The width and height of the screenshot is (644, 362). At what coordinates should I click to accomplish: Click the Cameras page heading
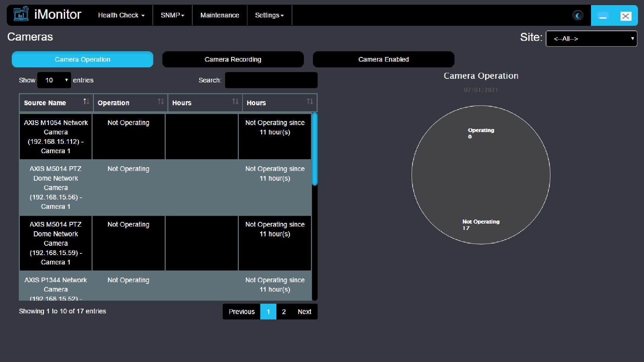coord(30,37)
